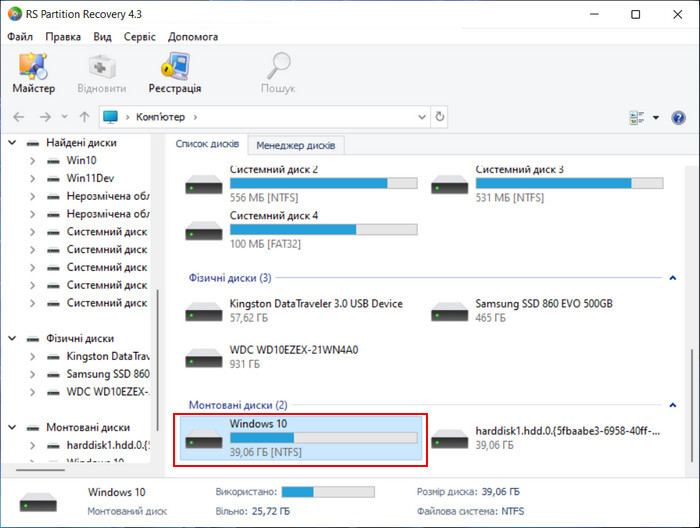Click the tree panel horizontal scrollbar

[40, 470]
